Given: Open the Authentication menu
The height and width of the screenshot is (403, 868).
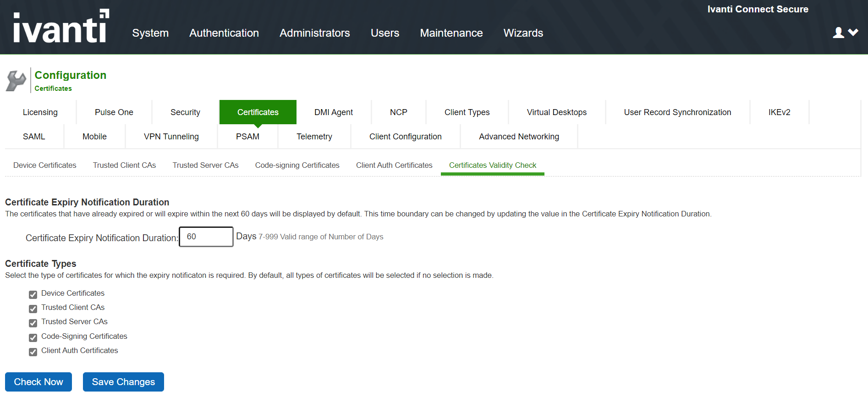Looking at the screenshot, I should pos(224,33).
